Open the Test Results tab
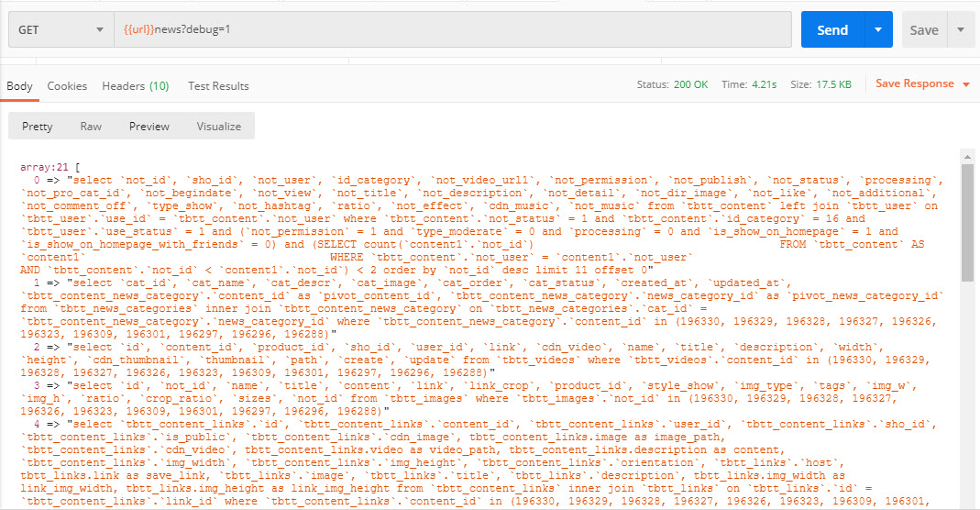Viewport: 980px width, 510px height. click(218, 86)
